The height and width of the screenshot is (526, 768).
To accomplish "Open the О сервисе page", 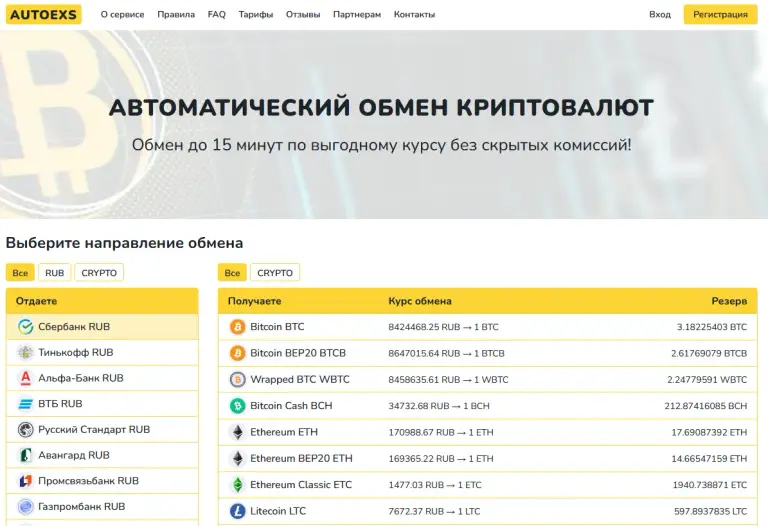I will 122,15.
